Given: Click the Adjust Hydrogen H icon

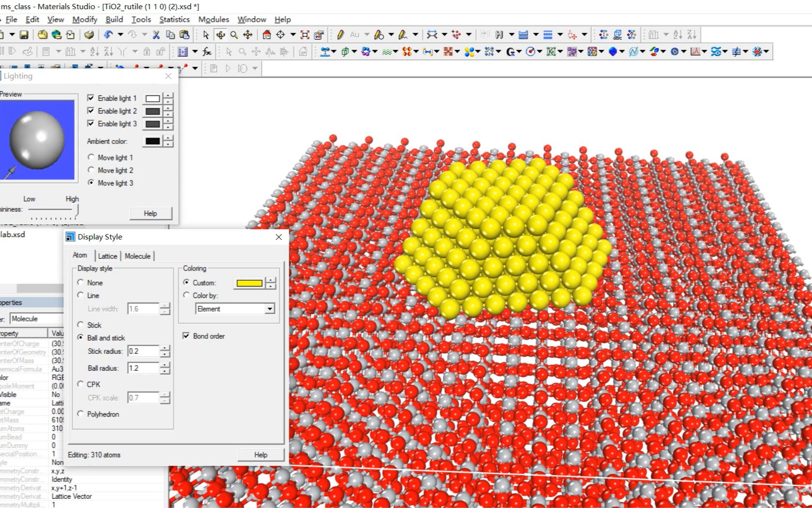Looking at the screenshot, I should 499,35.
